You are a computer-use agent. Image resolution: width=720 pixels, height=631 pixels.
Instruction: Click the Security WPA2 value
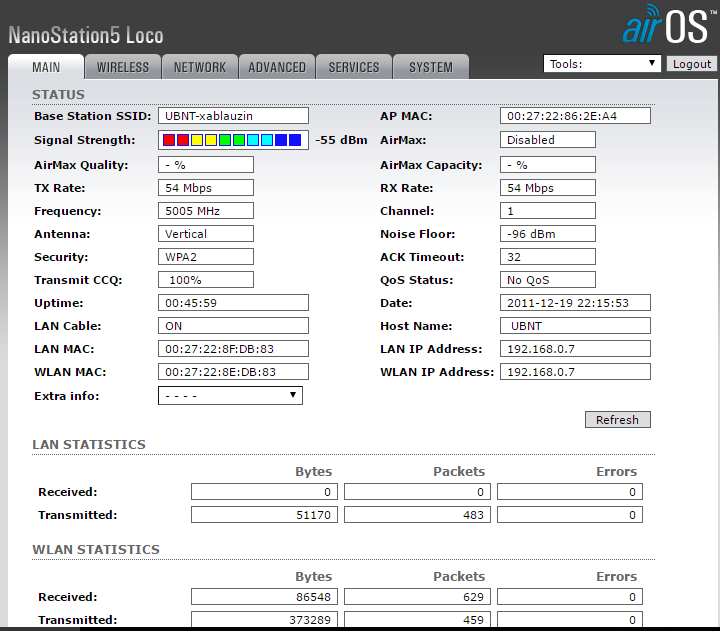point(206,257)
